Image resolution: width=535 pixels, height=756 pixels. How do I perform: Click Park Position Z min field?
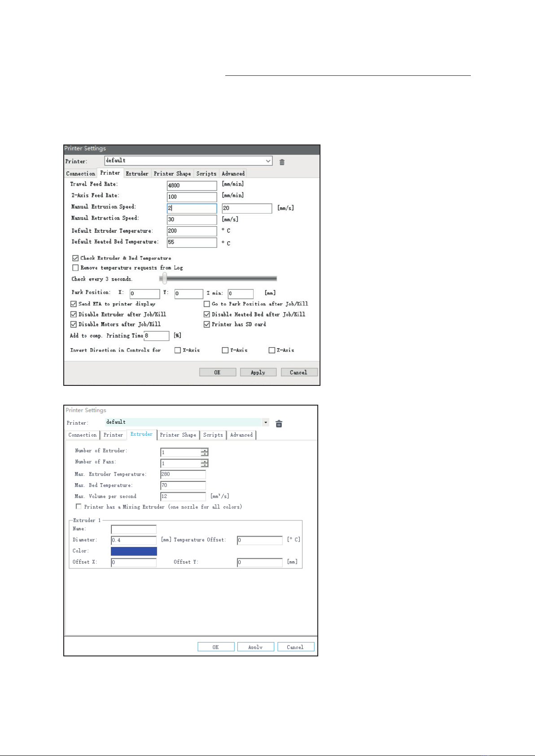(x=241, y=294)
